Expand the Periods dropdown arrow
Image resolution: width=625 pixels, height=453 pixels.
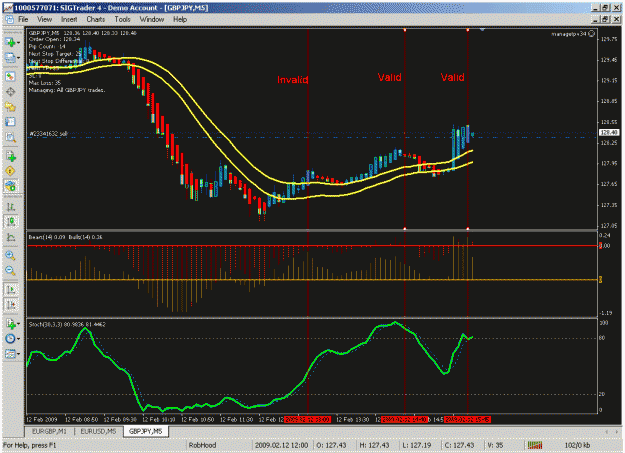point(18,339)
